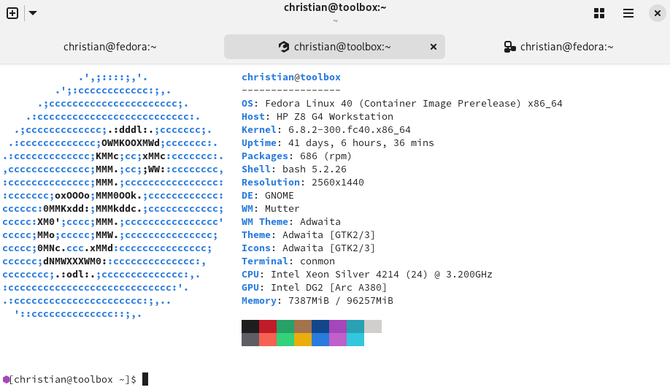Click the dark green palette block
Image resolution: width=670 pixels, height=390 pixels.
point(285,326)
